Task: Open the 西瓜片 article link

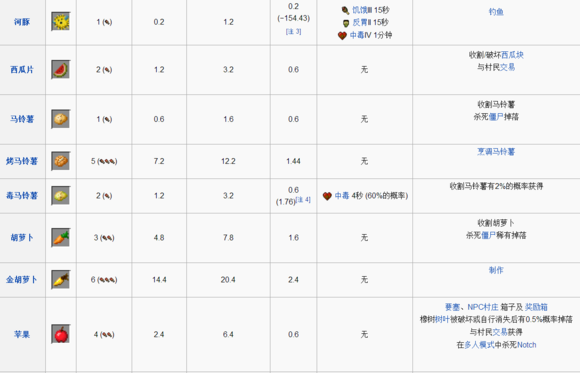Action: click(22, 70)
